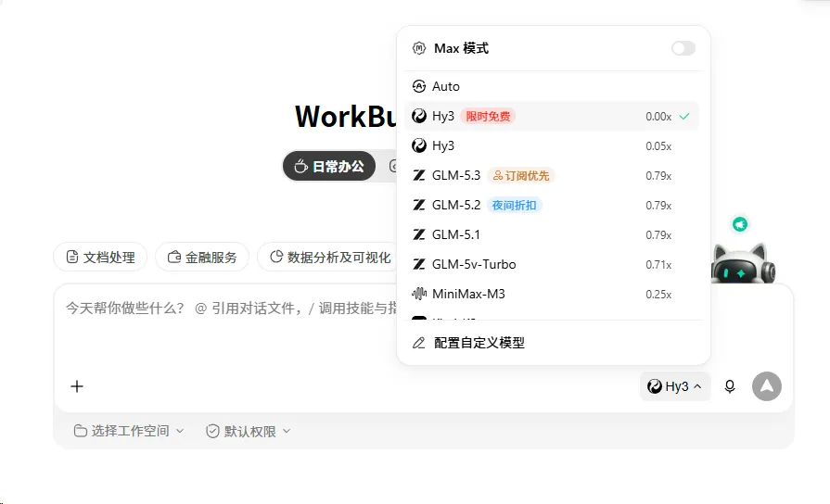The width and height of the screenshot is (830, 504).
Task: Select GLM-5.2 夜间折扣 model
Action: point(552,205)
